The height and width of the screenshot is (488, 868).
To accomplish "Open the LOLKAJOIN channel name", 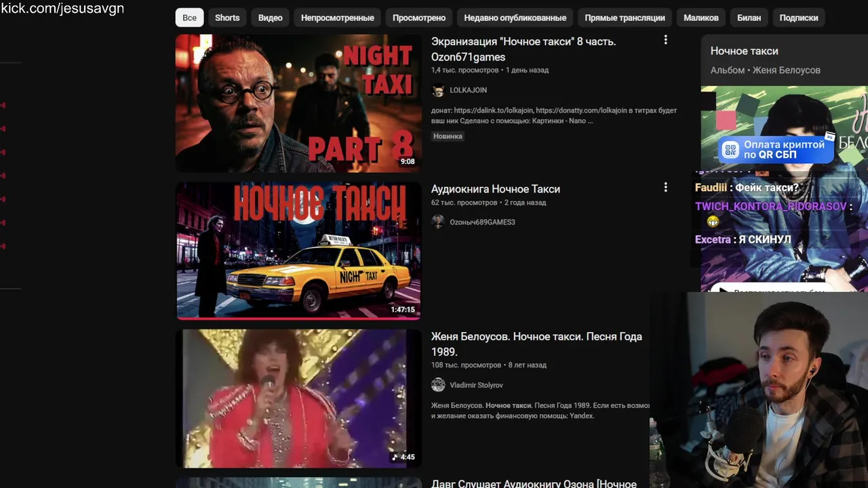I will [x=468, y=90].
